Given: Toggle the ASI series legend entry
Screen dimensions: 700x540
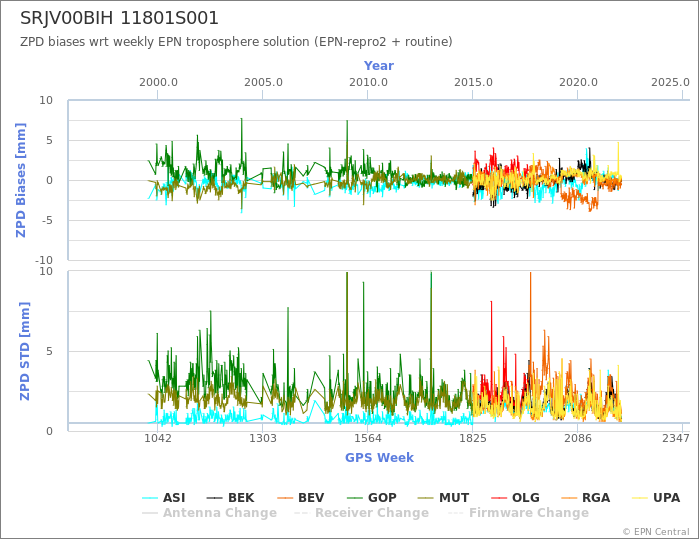Looking at the screenshot, I should click(163, 498).
